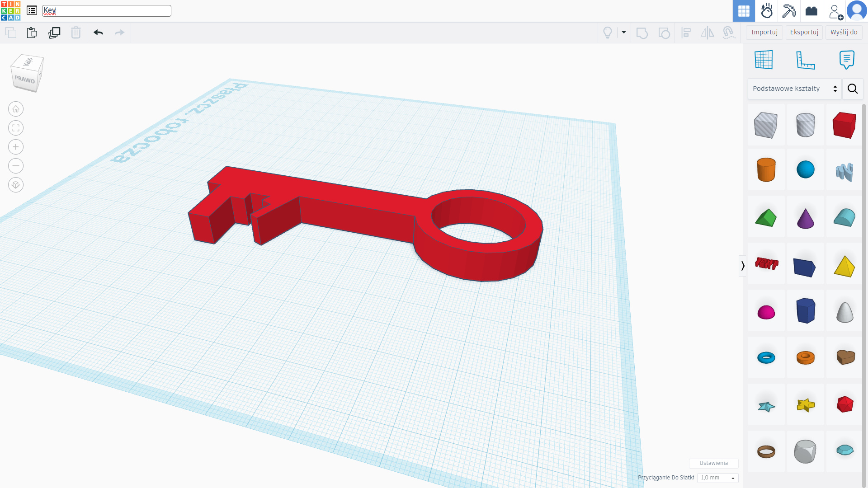Viewport: 868px width, 488px height.
Task: Zoom in using the plus icon
Action: 15,147
